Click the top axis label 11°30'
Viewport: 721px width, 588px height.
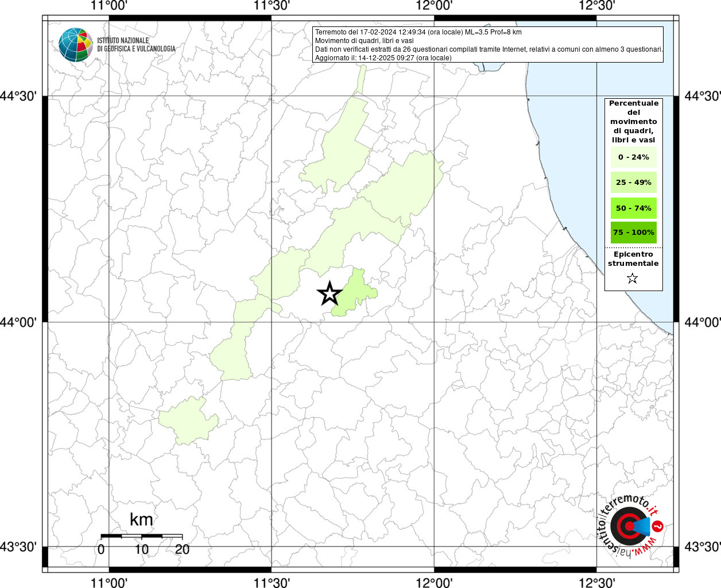click(x=272, y=6)
